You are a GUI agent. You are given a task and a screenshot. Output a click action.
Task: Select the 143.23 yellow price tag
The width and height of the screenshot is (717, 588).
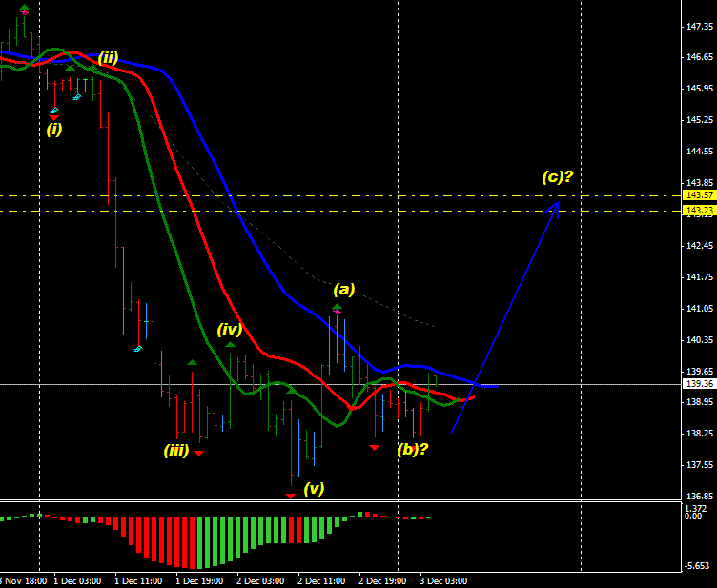pos(700,211)
